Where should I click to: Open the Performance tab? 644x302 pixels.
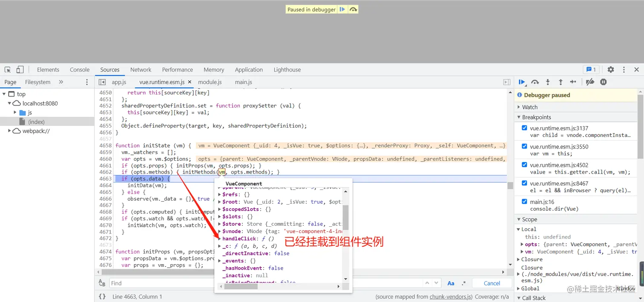[177, 70]
